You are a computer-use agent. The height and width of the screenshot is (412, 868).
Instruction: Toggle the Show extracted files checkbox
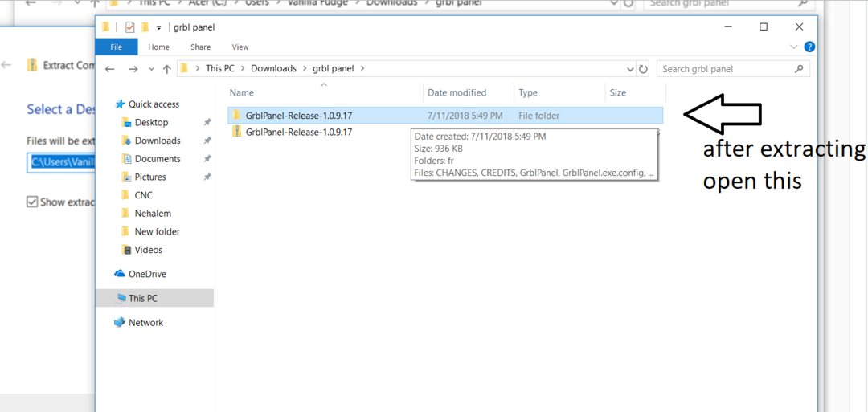coord(32,202)
